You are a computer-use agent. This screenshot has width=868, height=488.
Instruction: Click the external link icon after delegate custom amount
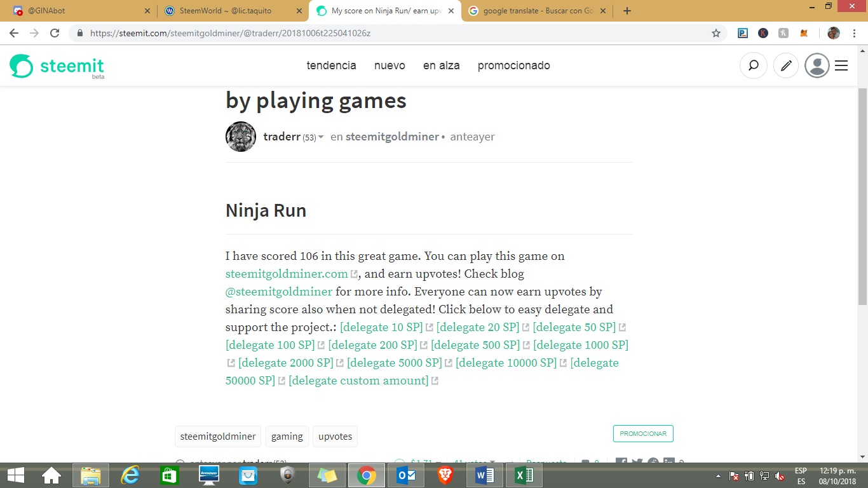pos(435,381)
